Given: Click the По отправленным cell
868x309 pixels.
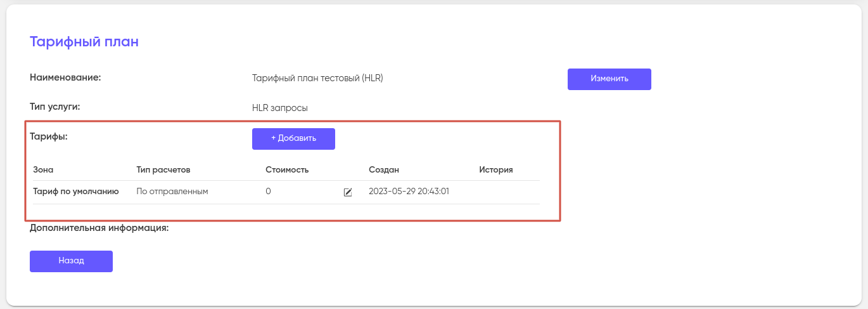Looking at the screenshot, I should click(x=172, y=192).
